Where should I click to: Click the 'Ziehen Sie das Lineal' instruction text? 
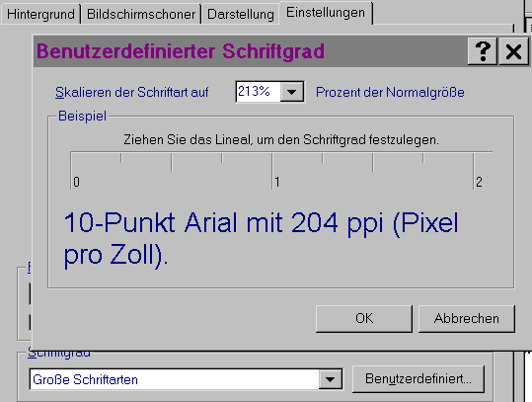pos(281,140)
